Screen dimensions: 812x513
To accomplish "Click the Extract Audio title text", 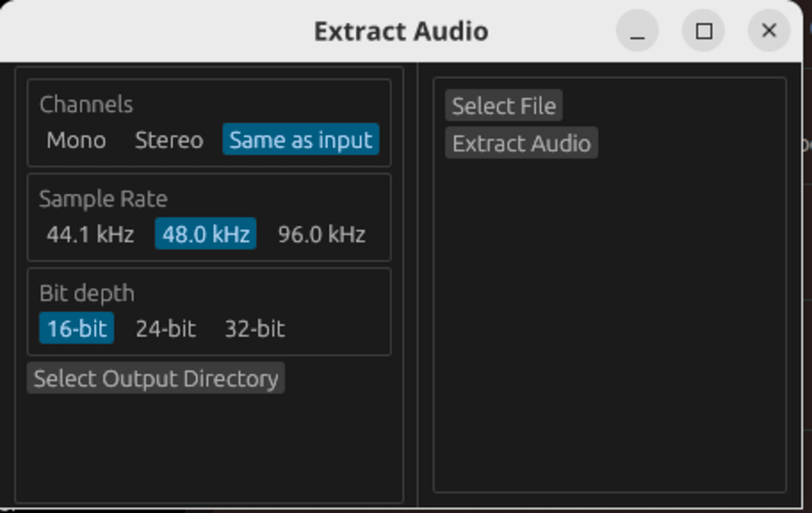I will click(400, 30).
